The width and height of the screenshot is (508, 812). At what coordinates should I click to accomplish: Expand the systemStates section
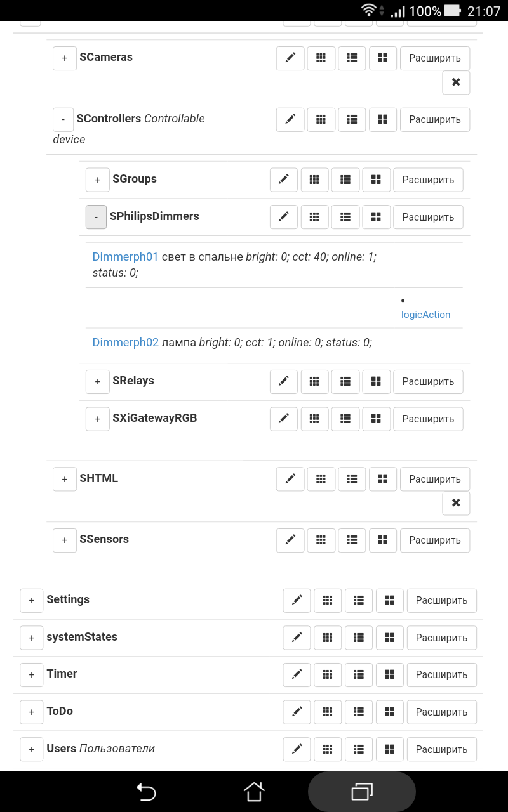tap(32, 638)
